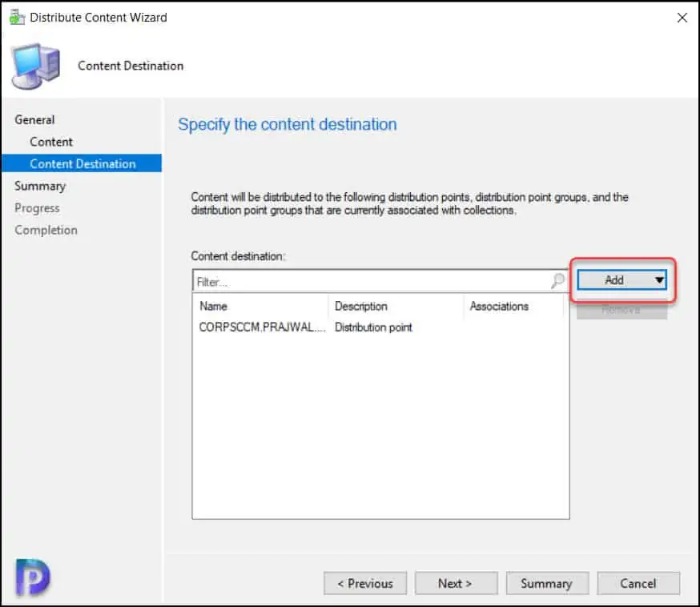Click the Summary button at bottom

(x=547, y=583)
